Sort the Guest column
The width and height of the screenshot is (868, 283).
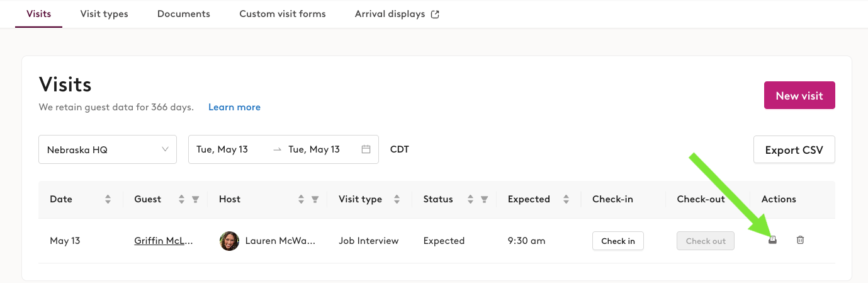tap(181, 199)
